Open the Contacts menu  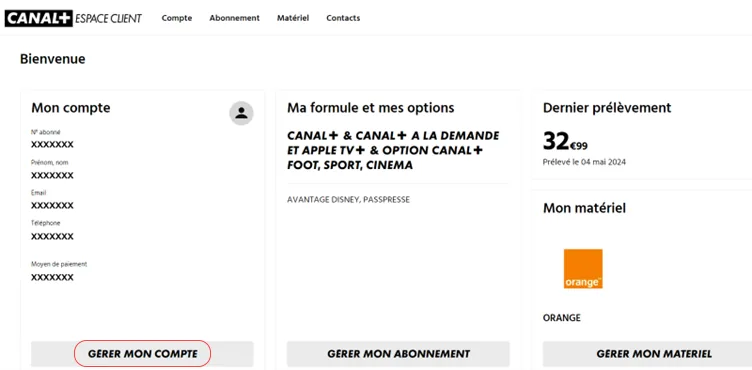tap(343, 18)
